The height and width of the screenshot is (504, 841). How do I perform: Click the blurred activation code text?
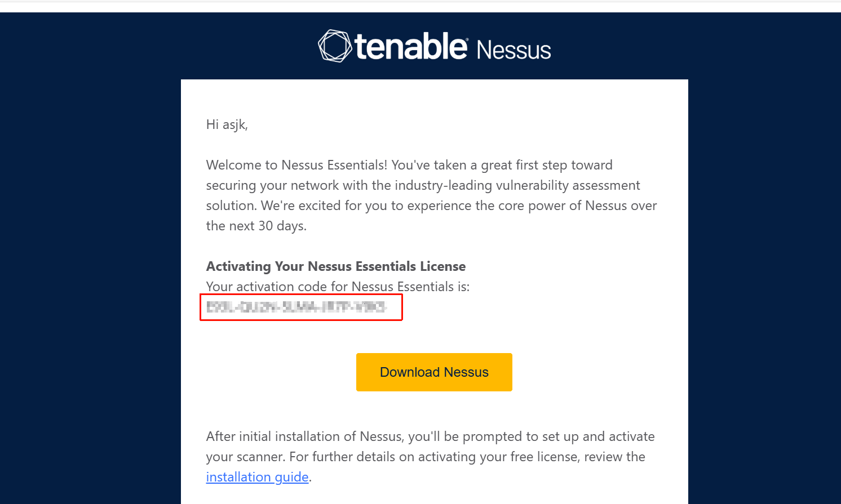[296, 307]
